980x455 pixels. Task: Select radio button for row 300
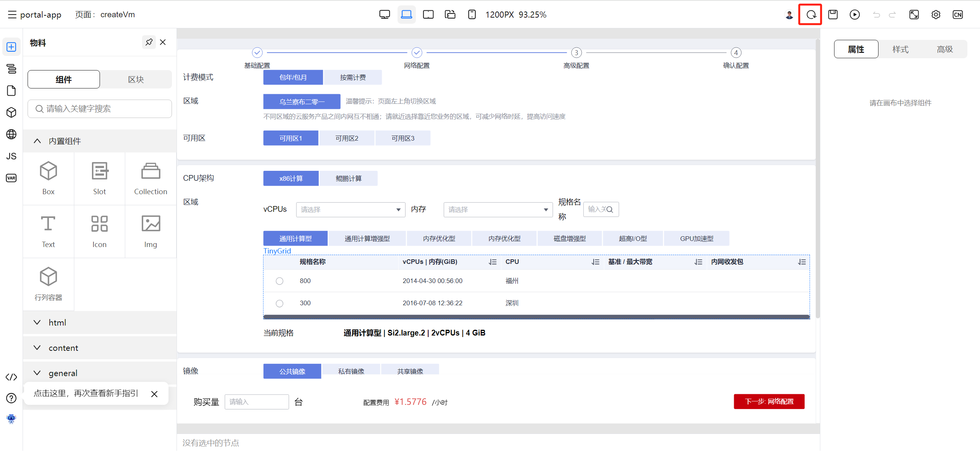click(x=279, y=303)
